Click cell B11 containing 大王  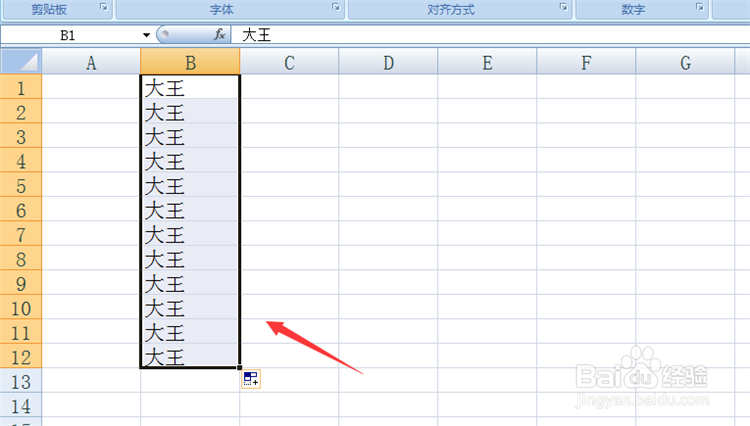click(x=190, y=331)
